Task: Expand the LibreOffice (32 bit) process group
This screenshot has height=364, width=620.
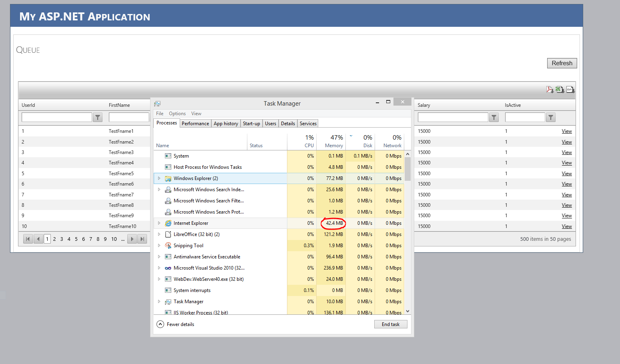Action: point(159,234)
